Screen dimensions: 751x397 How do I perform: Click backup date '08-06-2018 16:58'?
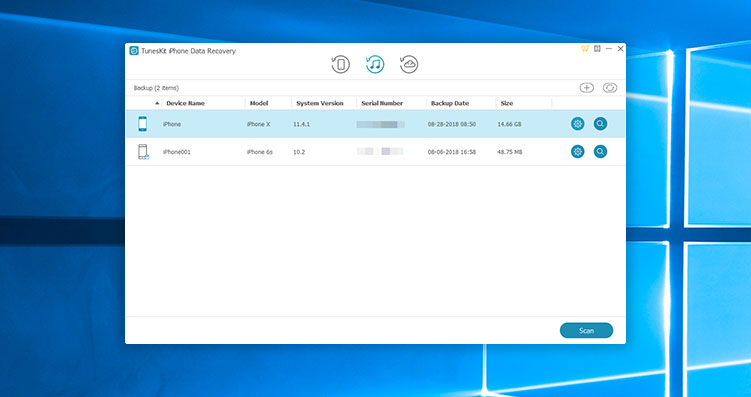coord(452,152)
